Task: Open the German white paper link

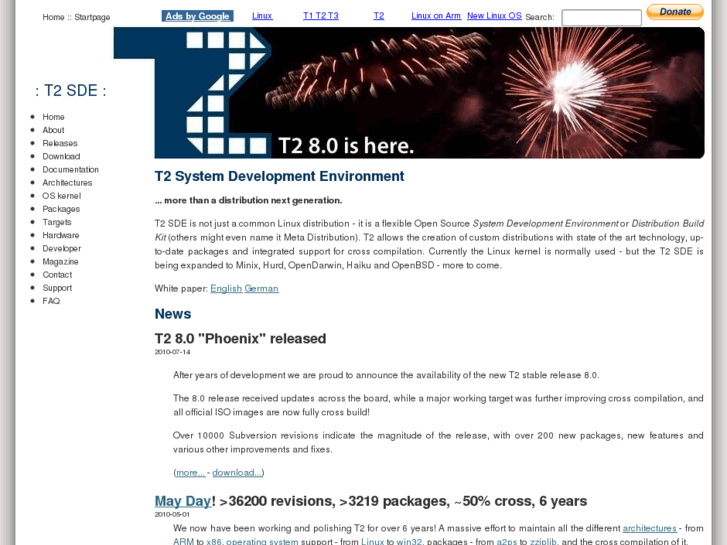Action: 261,289
